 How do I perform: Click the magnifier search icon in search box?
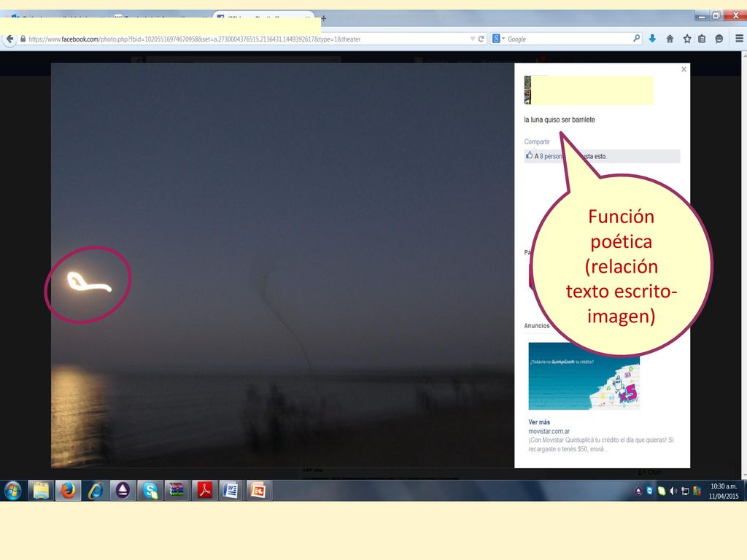(636, 39)
